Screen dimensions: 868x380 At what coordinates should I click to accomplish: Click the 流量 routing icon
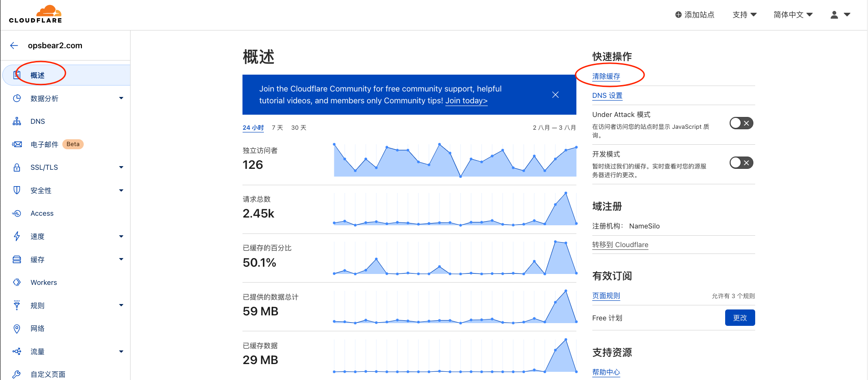17,351
